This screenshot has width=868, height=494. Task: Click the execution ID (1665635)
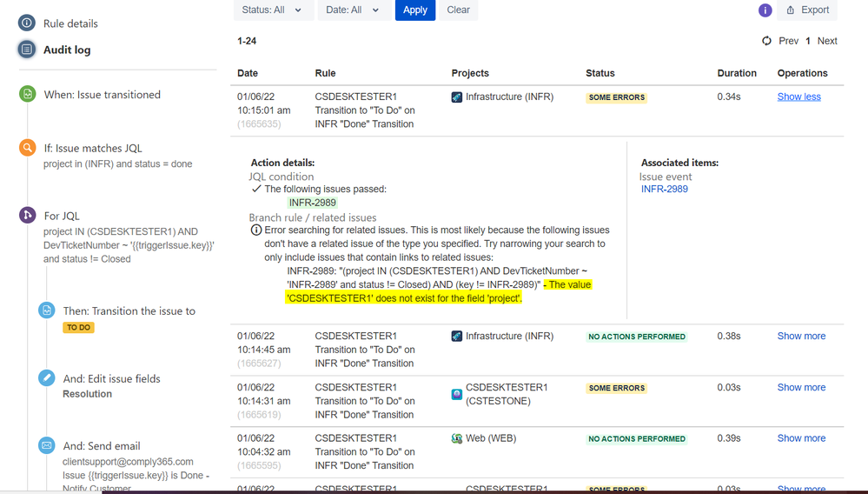259,124
